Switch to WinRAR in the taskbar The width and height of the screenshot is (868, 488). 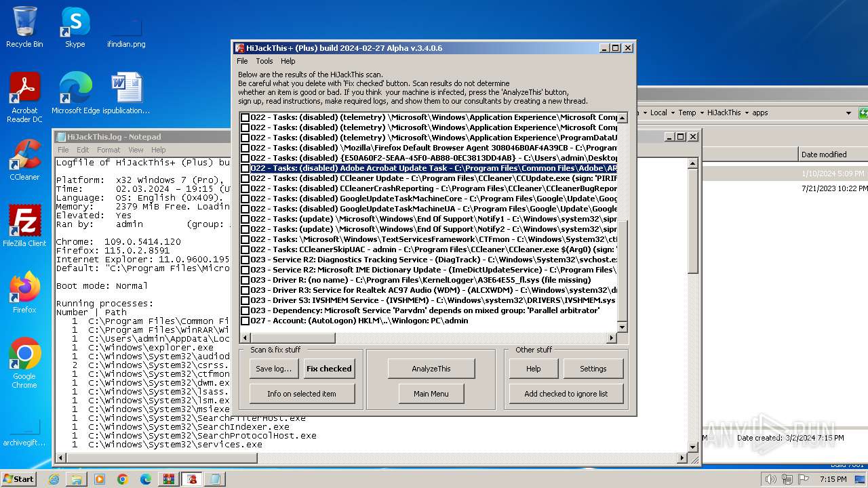tap(169, 479)
